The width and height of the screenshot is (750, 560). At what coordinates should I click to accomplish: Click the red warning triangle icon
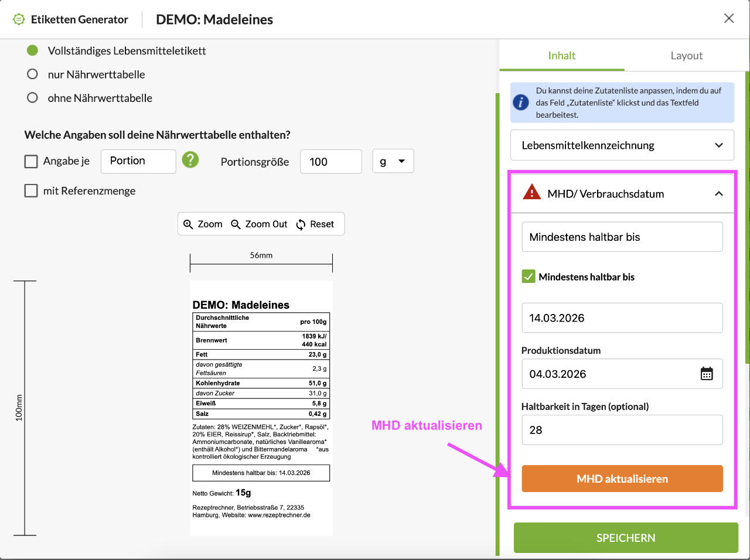click(x=531, y=192)
